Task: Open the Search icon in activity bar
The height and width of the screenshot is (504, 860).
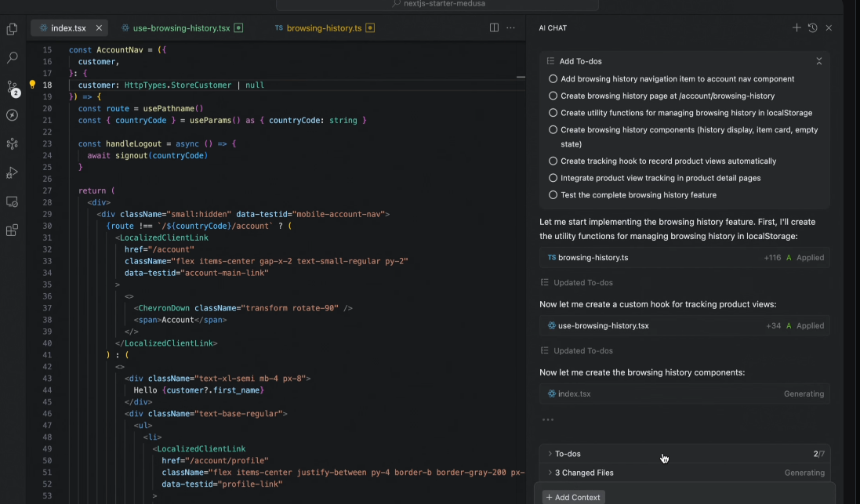Action: (x=12, y=57)
